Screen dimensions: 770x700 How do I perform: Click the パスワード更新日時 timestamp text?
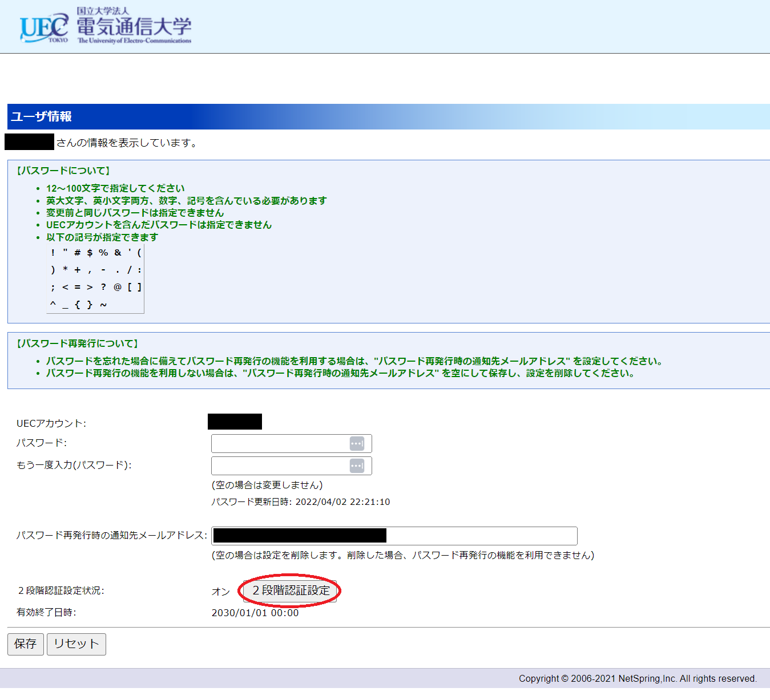tap(301, 502)
